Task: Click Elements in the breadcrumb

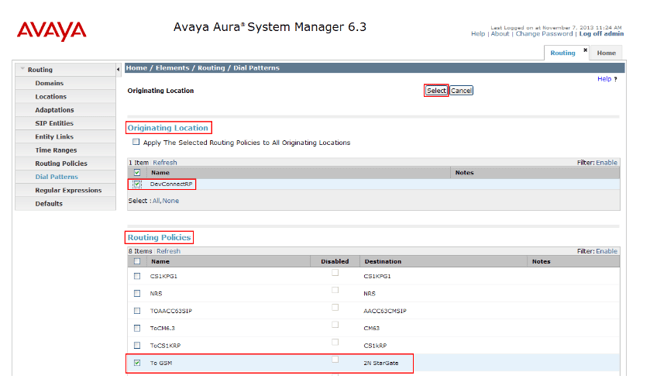Action: 172,68
